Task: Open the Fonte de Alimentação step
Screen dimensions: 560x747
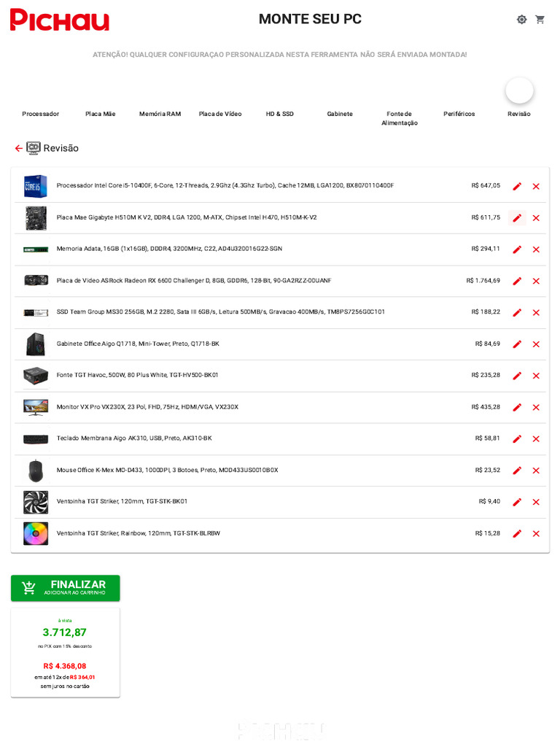Action: coord(400,118)
